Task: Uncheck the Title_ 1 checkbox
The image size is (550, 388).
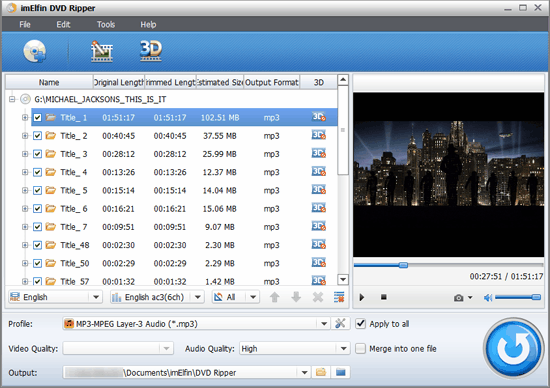Action: coord(38,118)
